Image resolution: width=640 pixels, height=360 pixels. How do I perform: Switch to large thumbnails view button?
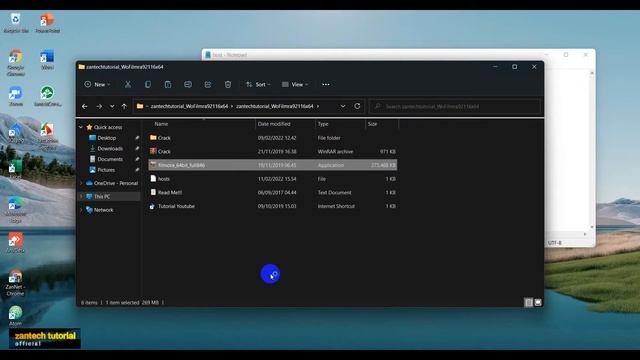[538, 302]
